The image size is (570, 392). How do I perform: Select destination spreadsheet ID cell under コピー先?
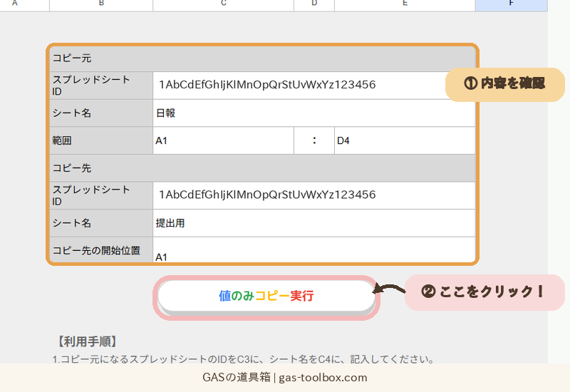point(313,195)
